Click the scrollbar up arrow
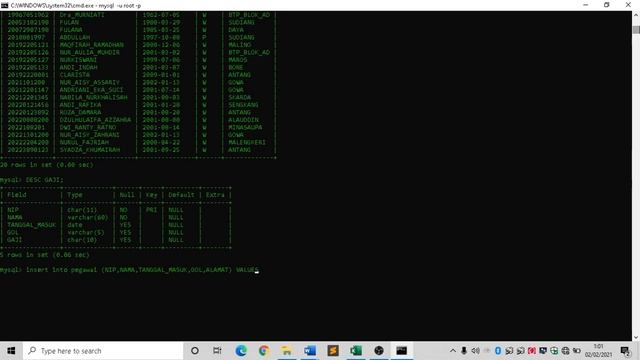The width and height of the screenshot is (640, 360). pos(636,15)
